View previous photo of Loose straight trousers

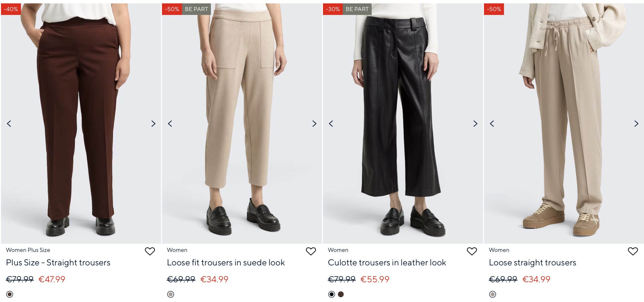(x=492, y=123)
